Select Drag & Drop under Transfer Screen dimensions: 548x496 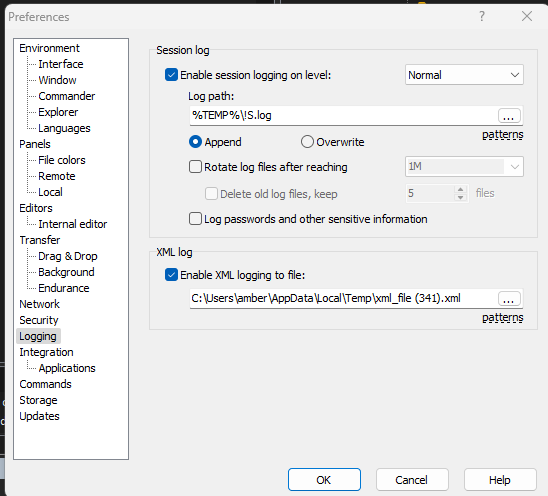(x=68, y=256)
